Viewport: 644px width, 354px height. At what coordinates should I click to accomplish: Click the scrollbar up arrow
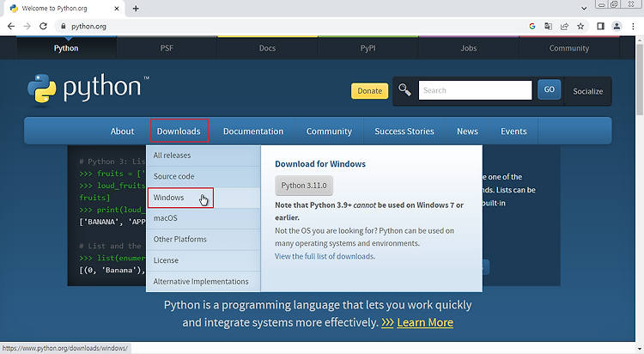pyautogui.click(x=640, y=40)
